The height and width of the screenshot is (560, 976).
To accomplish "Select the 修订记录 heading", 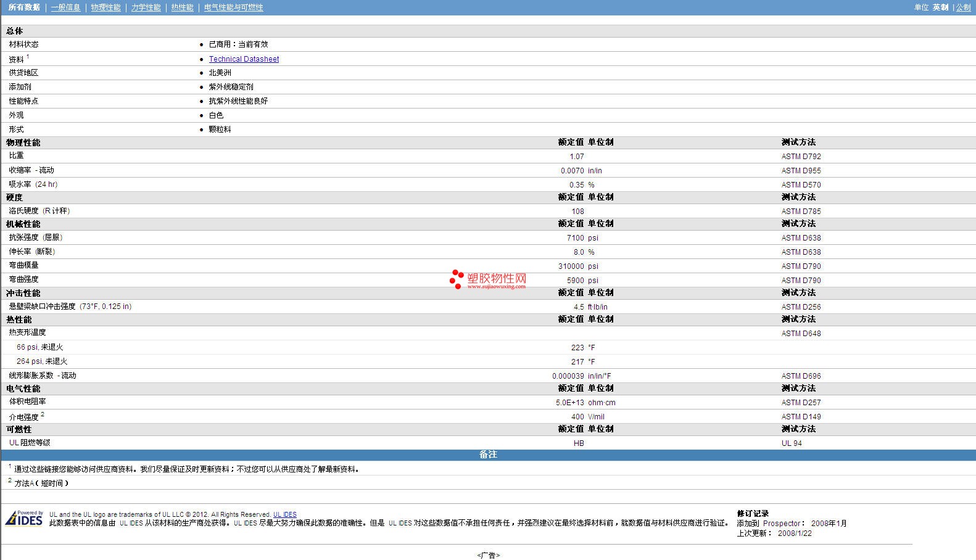I will coord(753,514).
